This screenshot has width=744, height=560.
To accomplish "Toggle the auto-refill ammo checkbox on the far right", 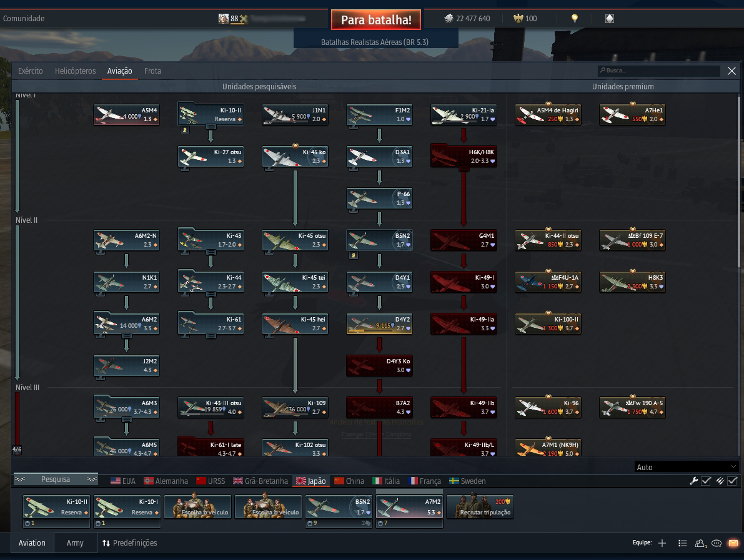I will coord(733,481).
